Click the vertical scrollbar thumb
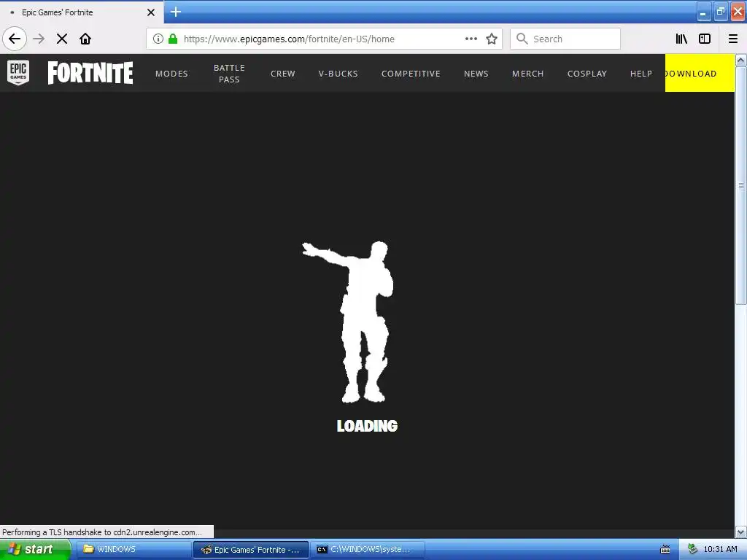 tap(741, 185)
